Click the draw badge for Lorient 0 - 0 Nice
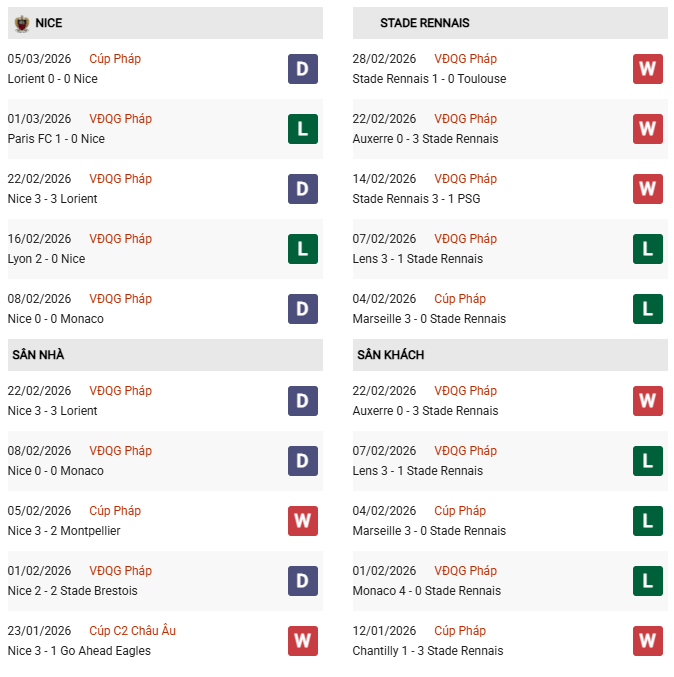Image resolution: width=674 pixels, height=677 pixels. click(303, 69)
